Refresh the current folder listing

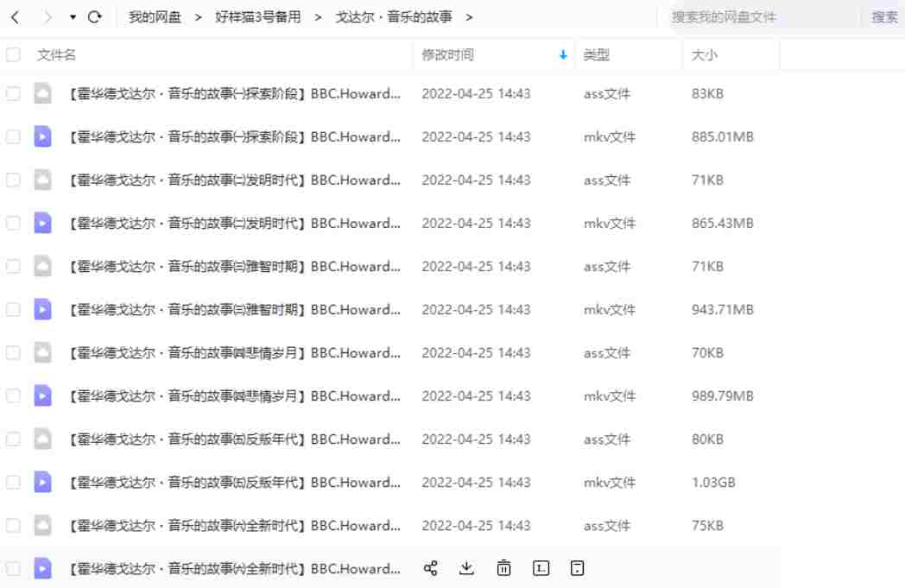tap(95, 17)
